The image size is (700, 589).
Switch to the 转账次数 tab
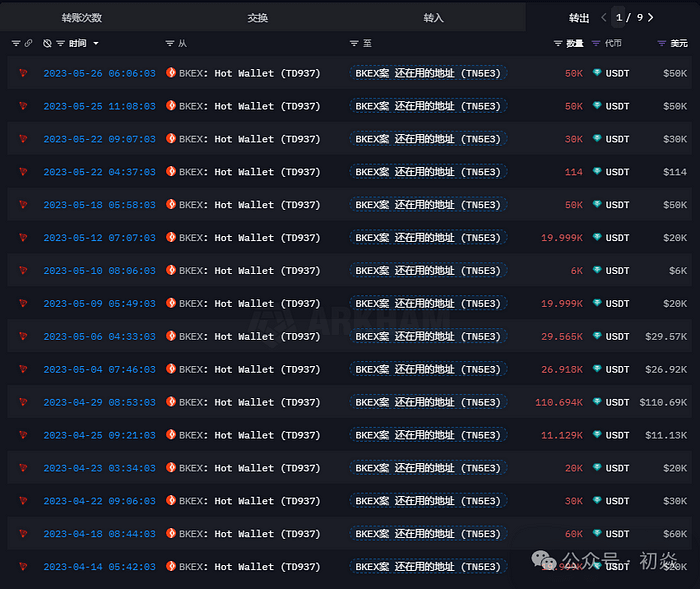[81, 18]
